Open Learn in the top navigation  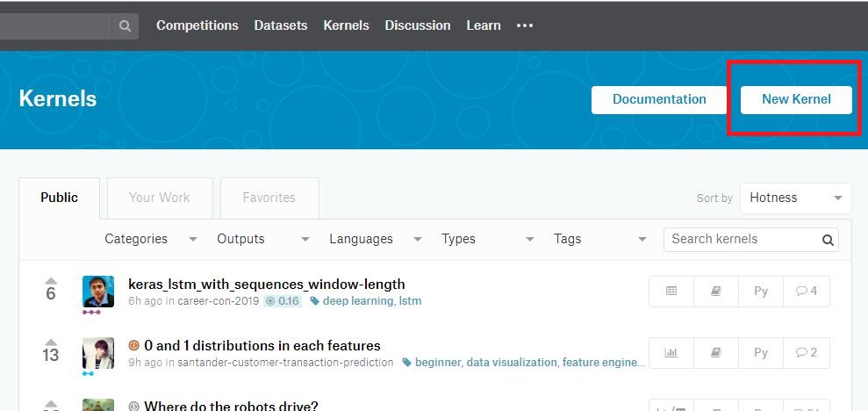(x=484, y=25)
